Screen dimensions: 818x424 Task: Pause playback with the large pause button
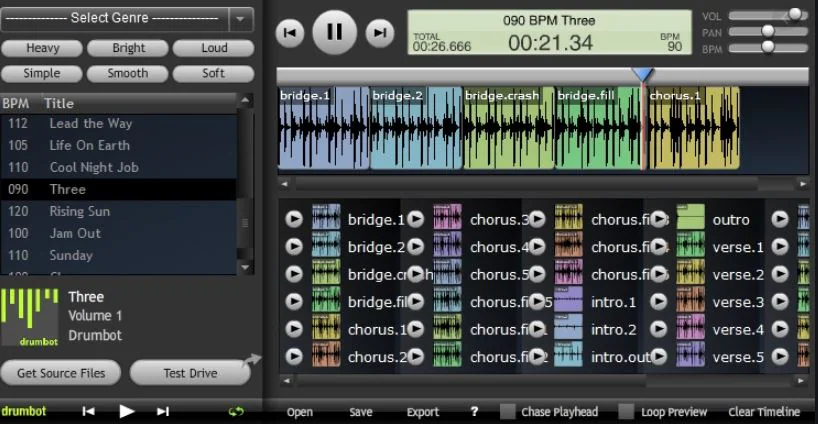coord(334,32)
